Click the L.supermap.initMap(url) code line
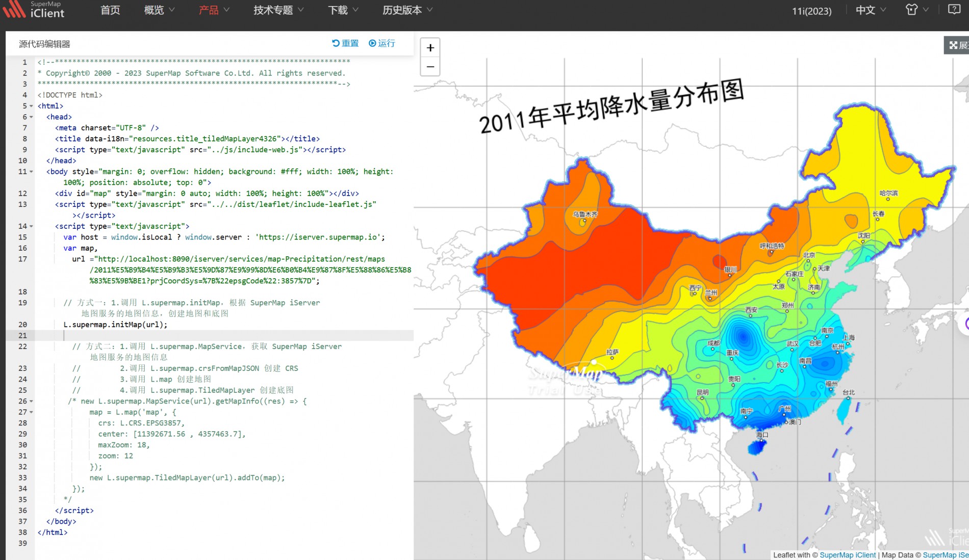The width and height of the screenshot is (969, 560). (x=115, y=325)
